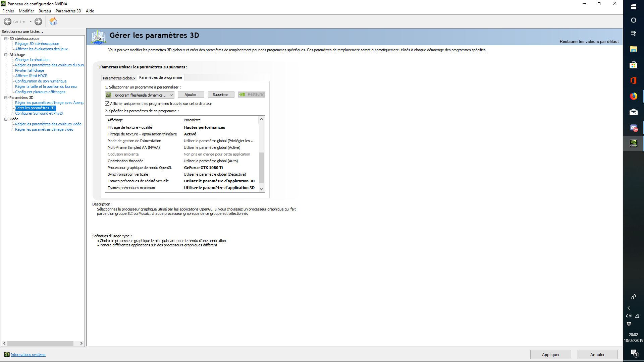Show hidden system tray icons chevron
This screenshot has width=644, height=362.
coord(629,308)
